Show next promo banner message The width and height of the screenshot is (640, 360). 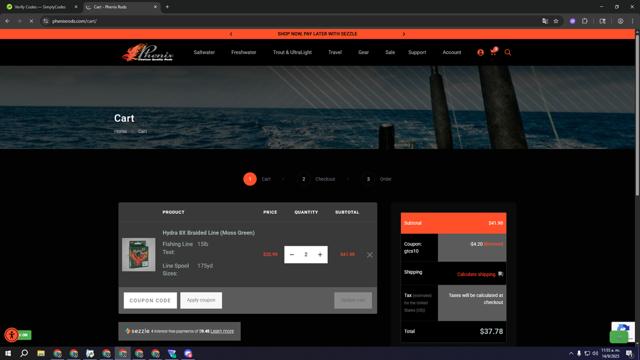click(x=404, y=34)
